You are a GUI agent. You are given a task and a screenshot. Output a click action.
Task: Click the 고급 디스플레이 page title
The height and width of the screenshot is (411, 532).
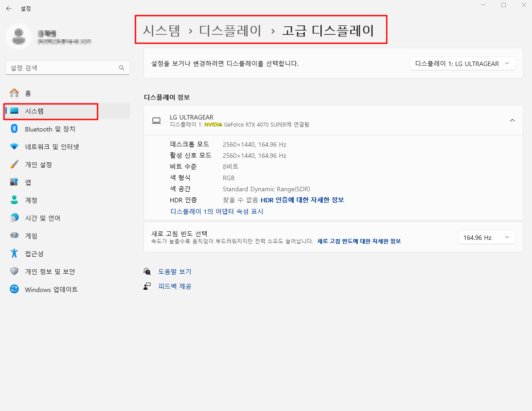(x=328, y=31)
